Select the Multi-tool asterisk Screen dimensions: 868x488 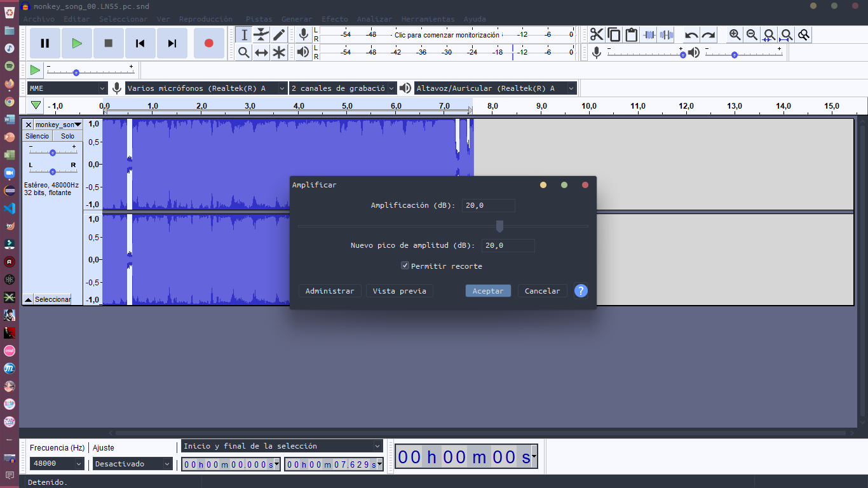pos(279,52)
